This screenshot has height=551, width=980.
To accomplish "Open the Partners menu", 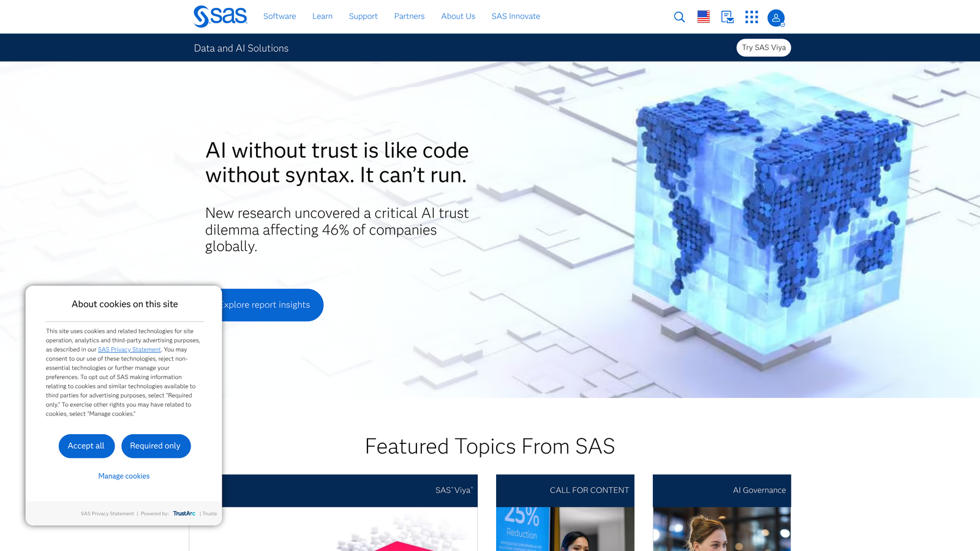I will [x=409, y=17].
